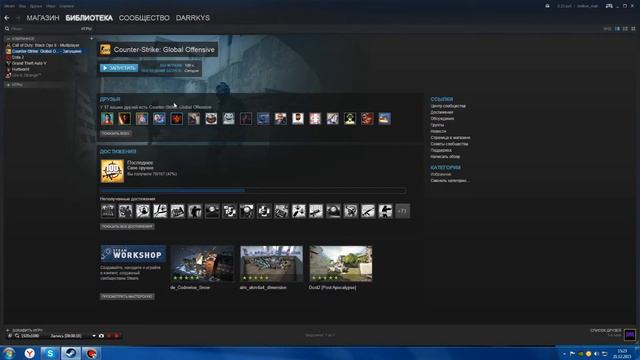Image resolution: width=640 pixels, height=360 pixels.
Task: Open the Справка menu in the top bar
Action: 66,6
